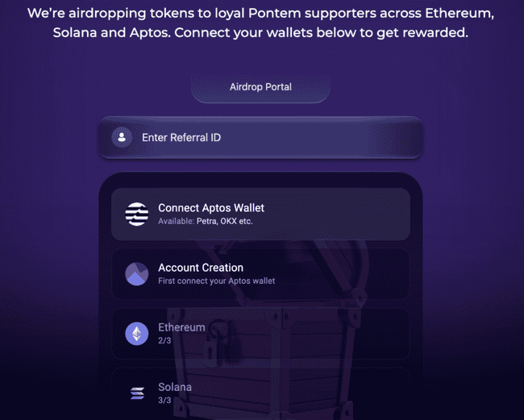Click the airdrop announcement heading text
Image resolution: width=524 pixels, height=420 pixels.
tap(260, 23)
